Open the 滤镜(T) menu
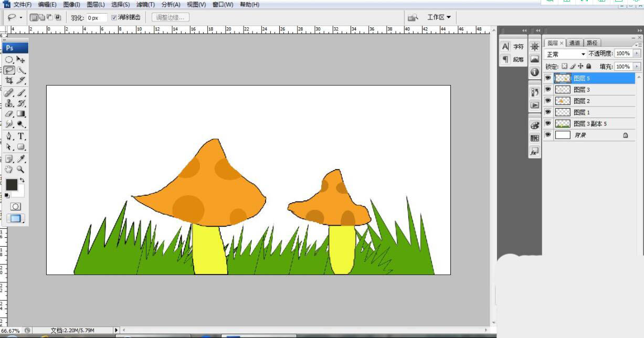This screenshot has width=644, height=338. [x=145, y=5]
